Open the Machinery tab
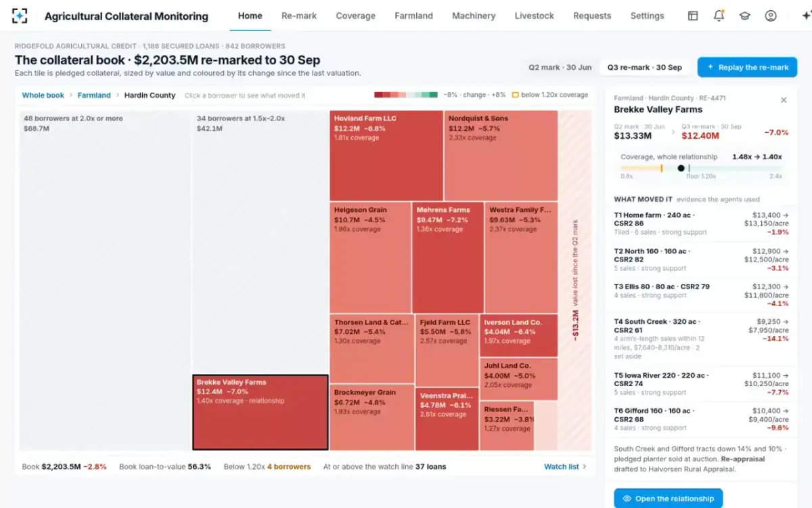Viewport: 812px width, 508px height. (474, 16)
